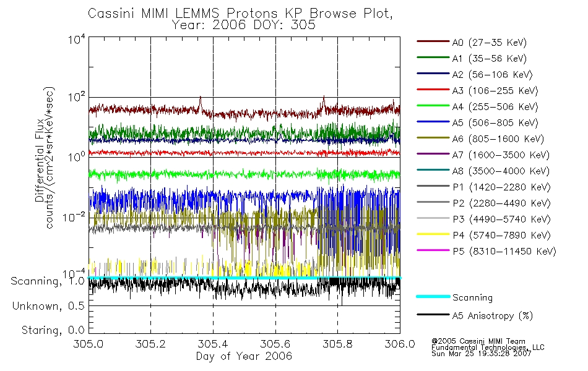Click the A8 (3500-4000 KeV) legend label
This screenshot has height=371, width=588.
[x=501, y=172]
